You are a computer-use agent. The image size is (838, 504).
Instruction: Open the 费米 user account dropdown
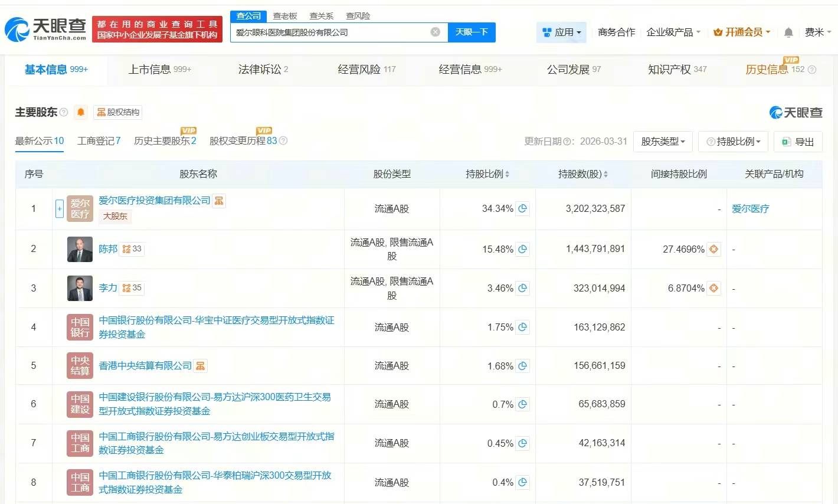(818, 32)
